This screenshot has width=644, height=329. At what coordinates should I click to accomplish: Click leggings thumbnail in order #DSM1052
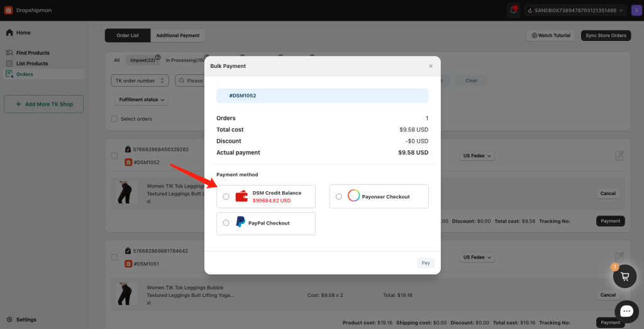[x=126, y=192]
